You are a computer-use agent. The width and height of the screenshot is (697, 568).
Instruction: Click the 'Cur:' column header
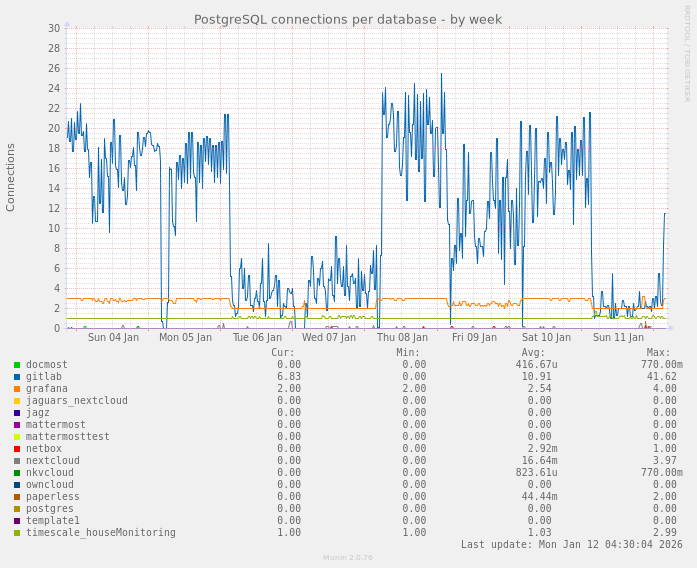(x=283, y=352)
